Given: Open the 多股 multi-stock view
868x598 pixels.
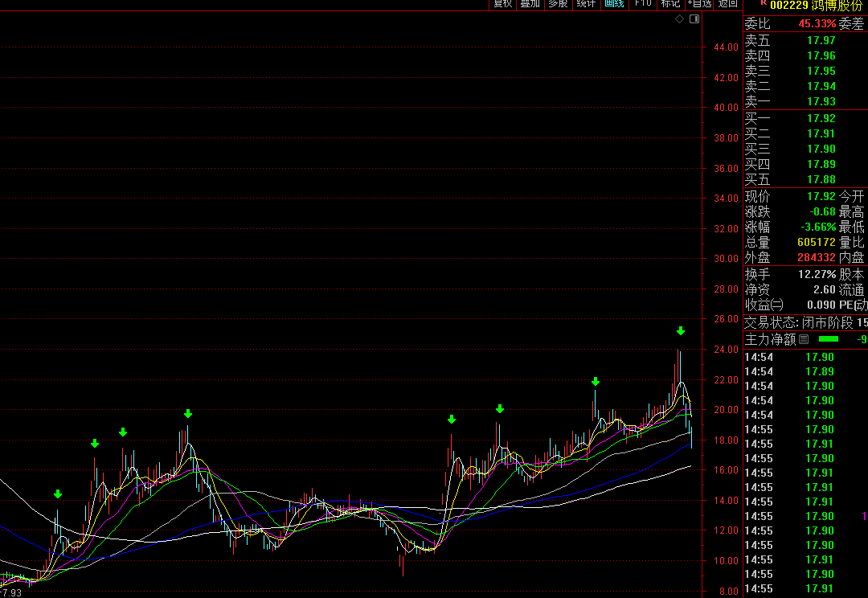Looking at the screenshot, I should pyautogui.click(x=558, y=4).
